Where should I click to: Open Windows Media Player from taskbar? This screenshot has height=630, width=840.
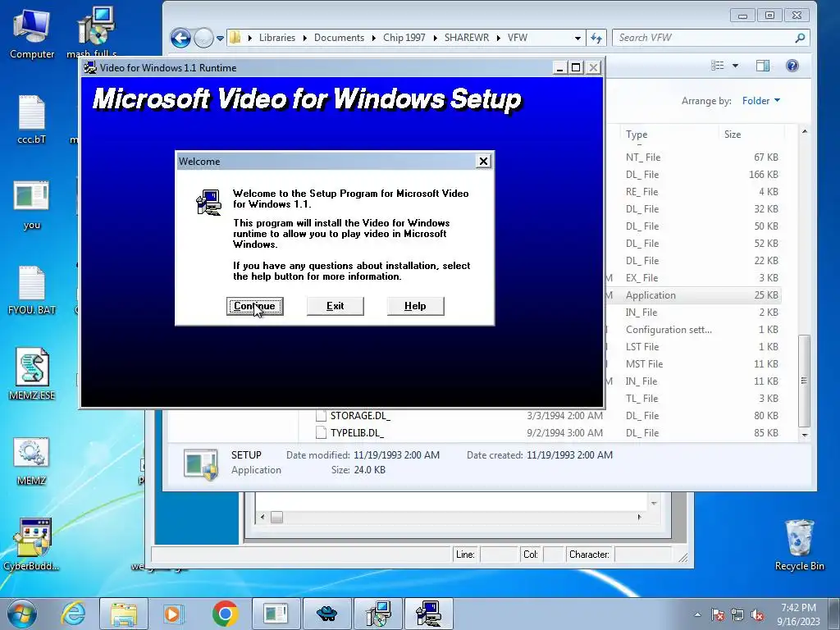[173, 614]
